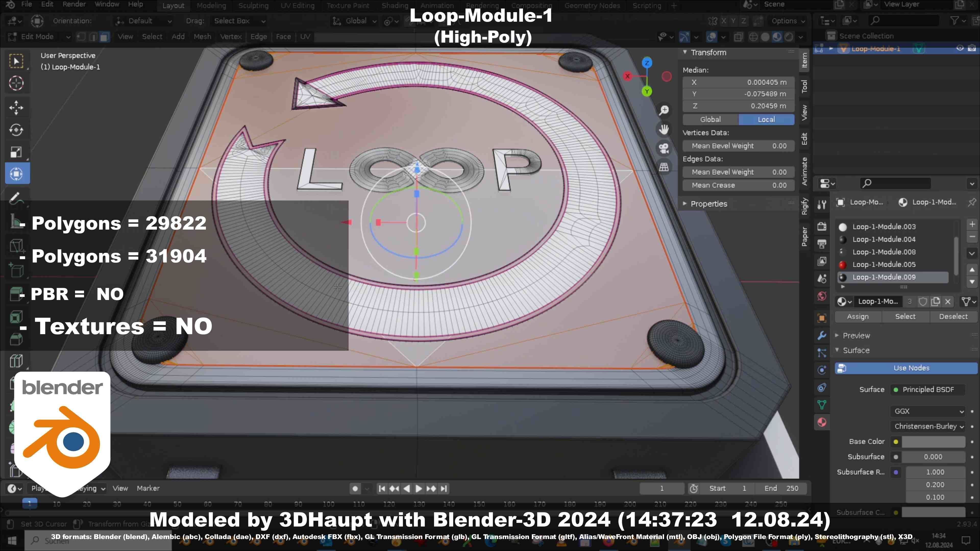This screenshot has width=980, height=551.
Task: Switch to vertex select mode icon
Action: (x=81, y=37)
